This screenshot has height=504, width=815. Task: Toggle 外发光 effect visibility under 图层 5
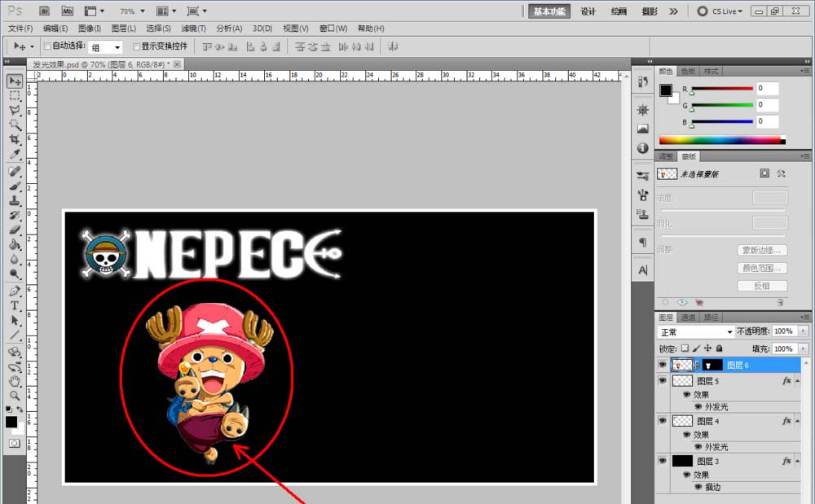click(698, 406)
